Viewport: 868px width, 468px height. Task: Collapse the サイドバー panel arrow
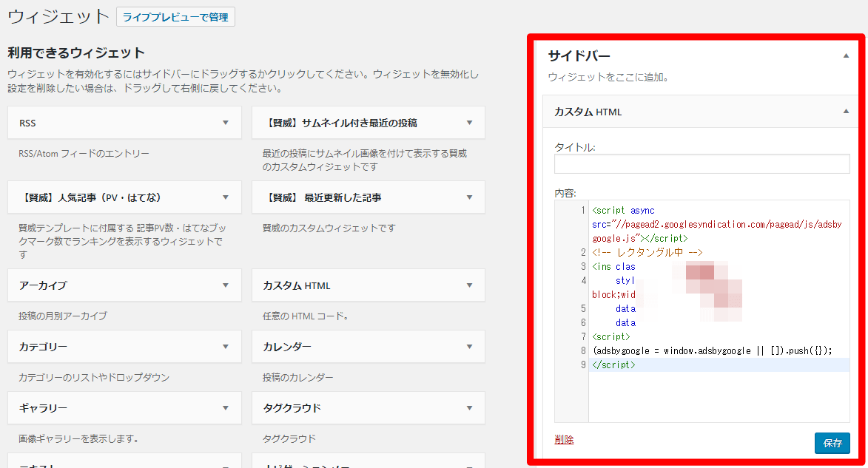click(846, 56)
